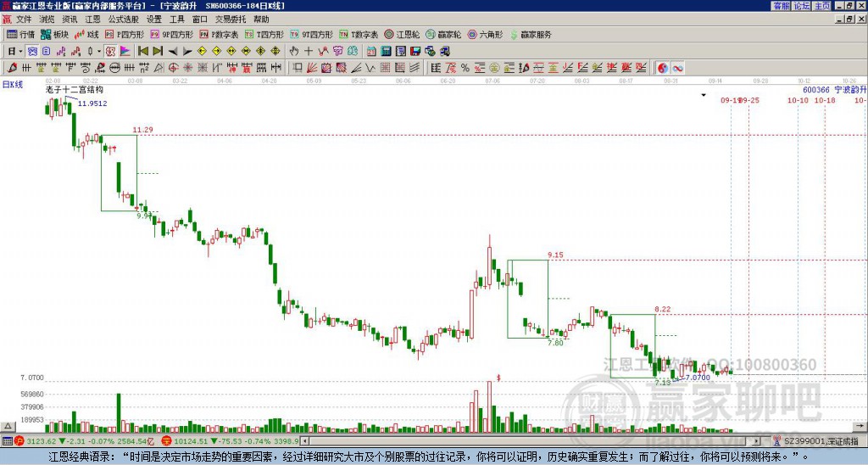Click the 600366 宁波韵升 stock label
868x465 pixels.
click(835, 90)
